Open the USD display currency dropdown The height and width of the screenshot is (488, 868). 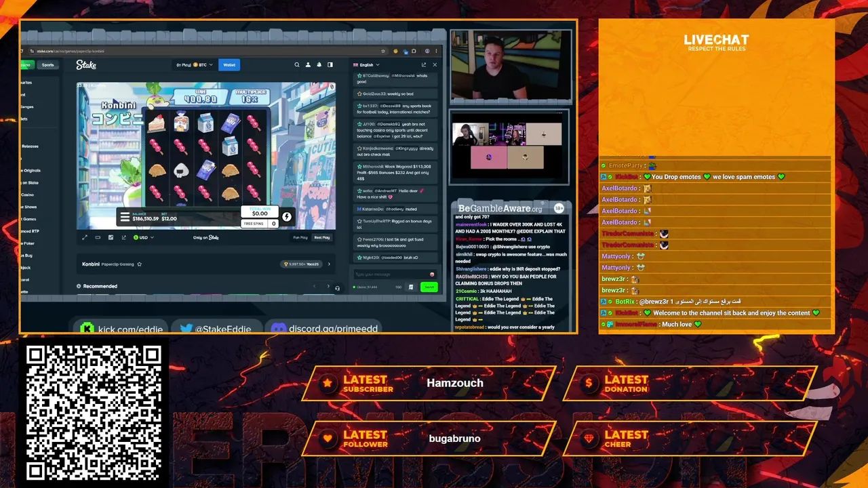(x=144, y=237)
